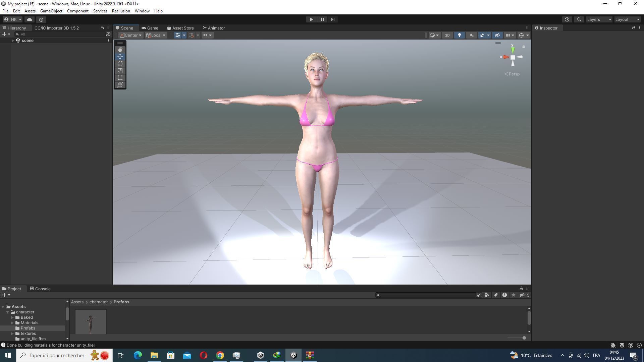
Task: Click the character breadcrumb link
Action: tap(98, 302)
